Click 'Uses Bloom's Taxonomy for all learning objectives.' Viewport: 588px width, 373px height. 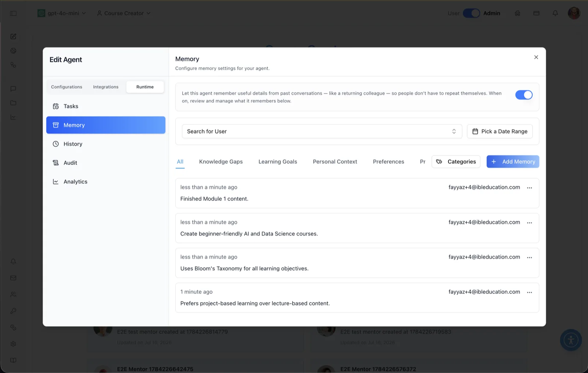tap(244, 268)
